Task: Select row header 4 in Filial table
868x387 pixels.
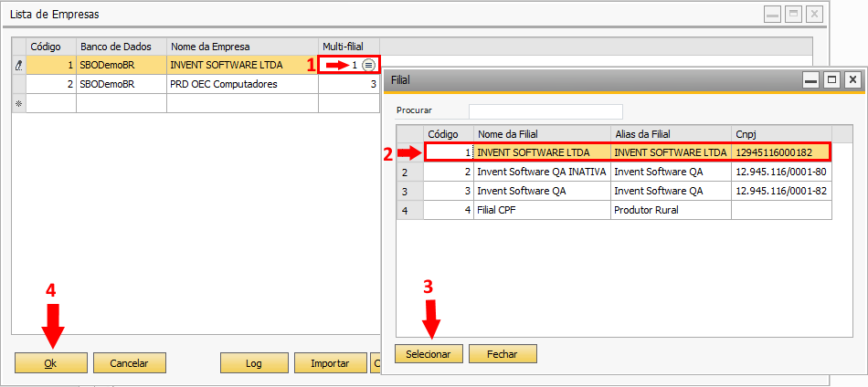Action: pos(410,210)
